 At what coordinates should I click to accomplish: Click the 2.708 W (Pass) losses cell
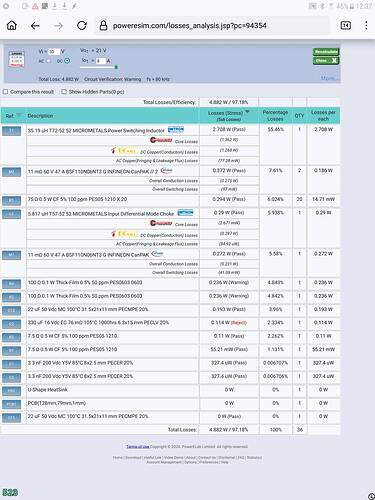click(229, 129)
